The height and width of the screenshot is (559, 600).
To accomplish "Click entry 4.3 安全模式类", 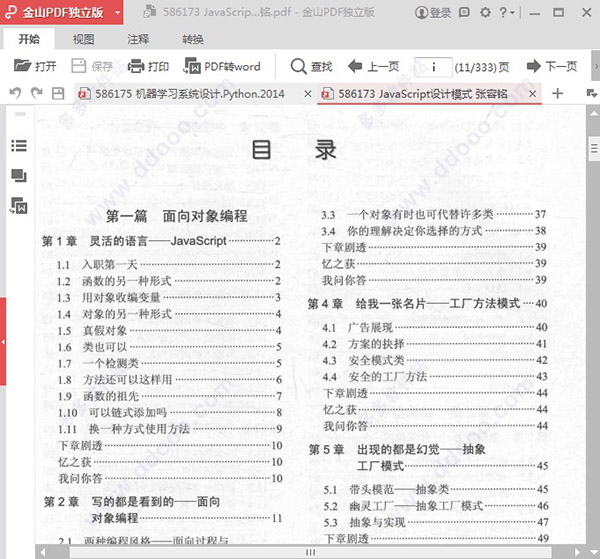I will pyautogui.click(x=435, y=360).
